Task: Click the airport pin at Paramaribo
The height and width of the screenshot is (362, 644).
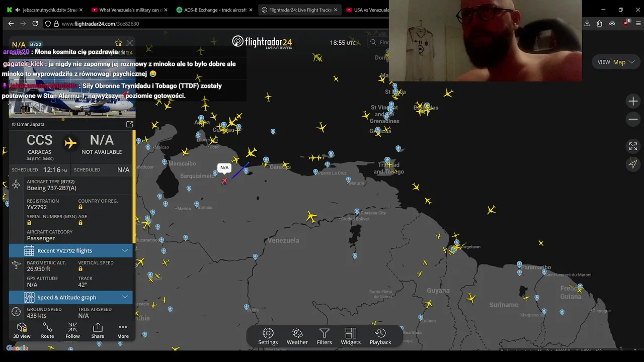Action: (519, 264)
